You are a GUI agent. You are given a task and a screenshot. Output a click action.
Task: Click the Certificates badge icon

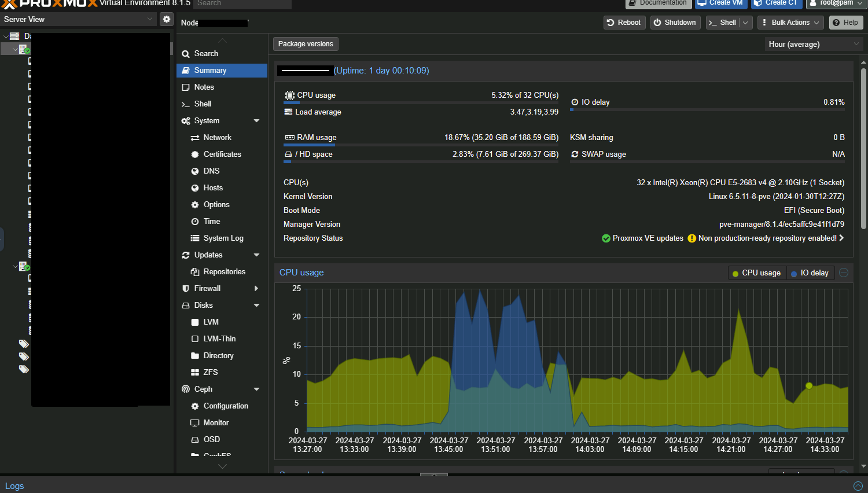tap(195, 154)
